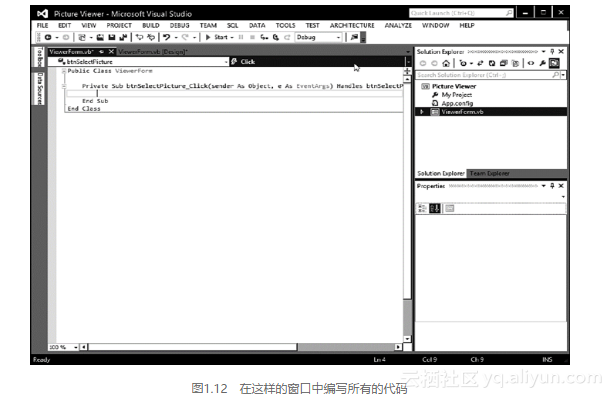Open the 100 % zoom level dropdown

tap(75, 347)
